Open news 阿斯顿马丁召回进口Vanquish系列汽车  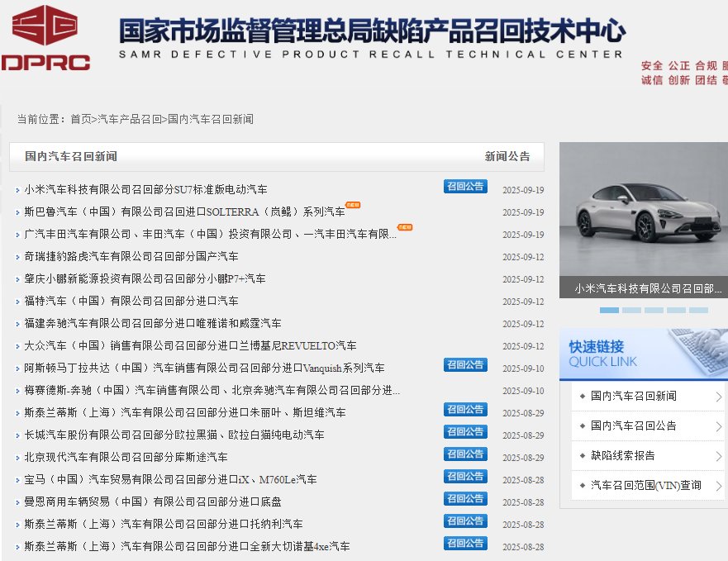[x=204, y=368]
